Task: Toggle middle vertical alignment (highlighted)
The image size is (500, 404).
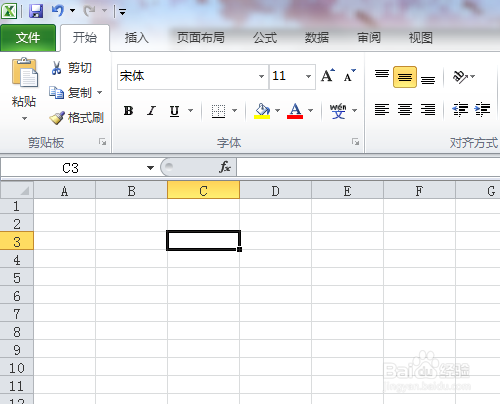Action: click(x=405, y=77)
